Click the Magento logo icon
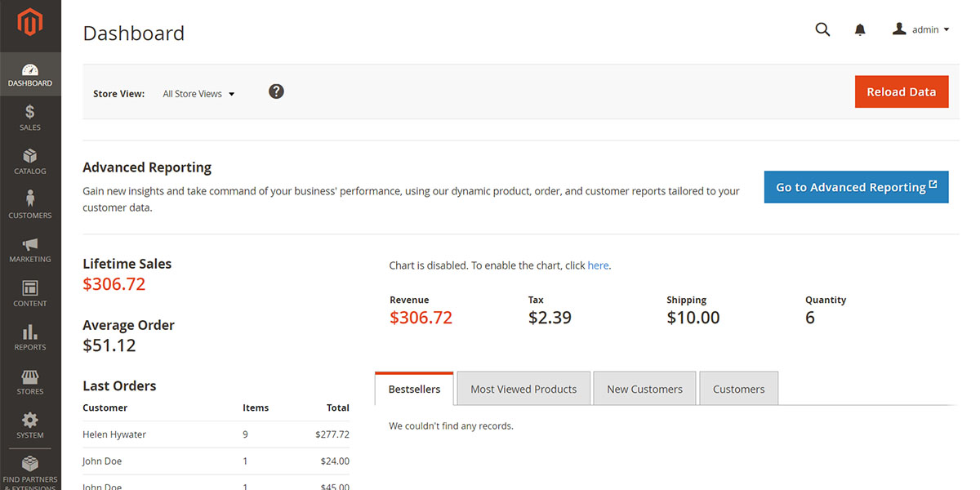 tap(30, 23)
